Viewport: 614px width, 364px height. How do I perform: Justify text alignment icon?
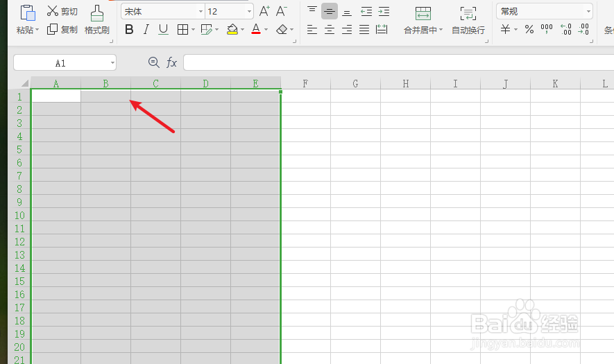(364, 29)
